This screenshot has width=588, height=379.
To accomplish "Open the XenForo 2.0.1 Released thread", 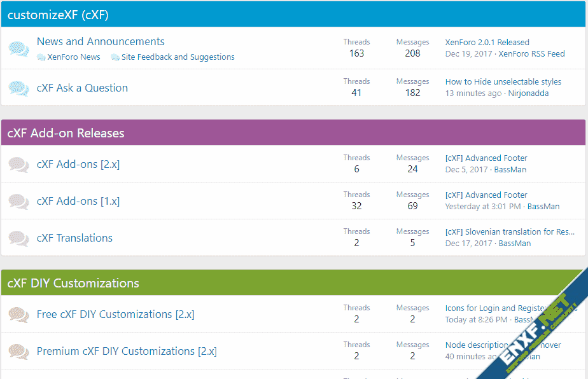I will pos(487,43).
